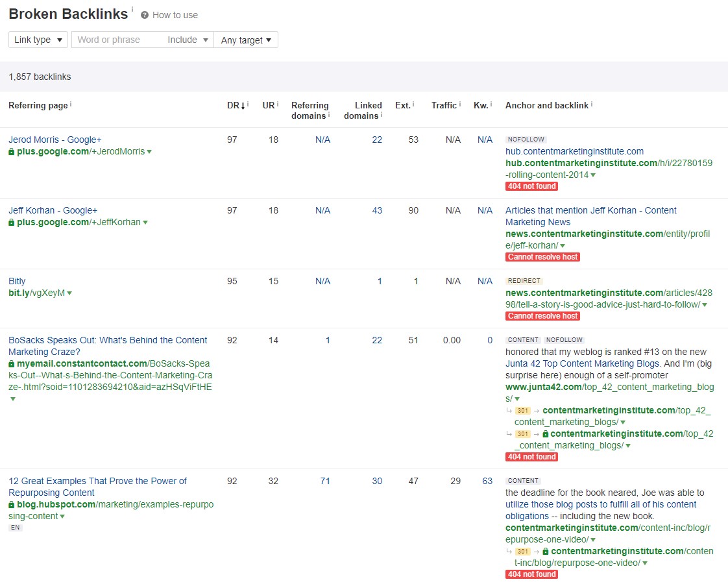Click the DR column info icon
Screen dimensions: 728x586
(x=248, y=104)
